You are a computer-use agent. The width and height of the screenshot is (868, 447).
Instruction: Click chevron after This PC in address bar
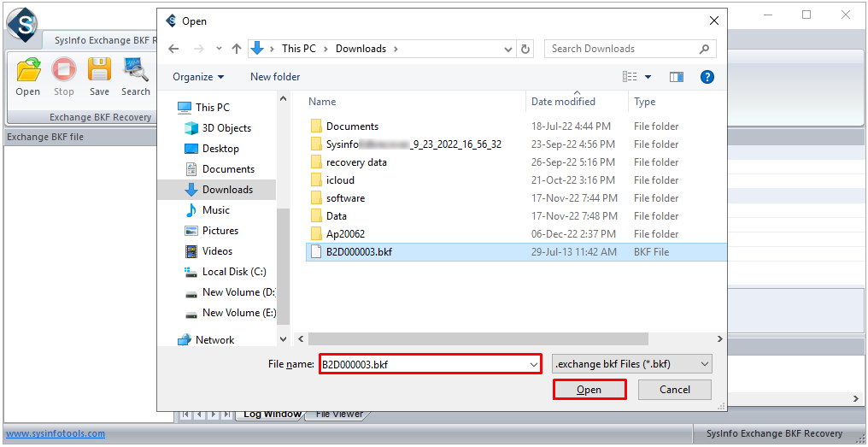pyautogui.click(x=325, y=49)
